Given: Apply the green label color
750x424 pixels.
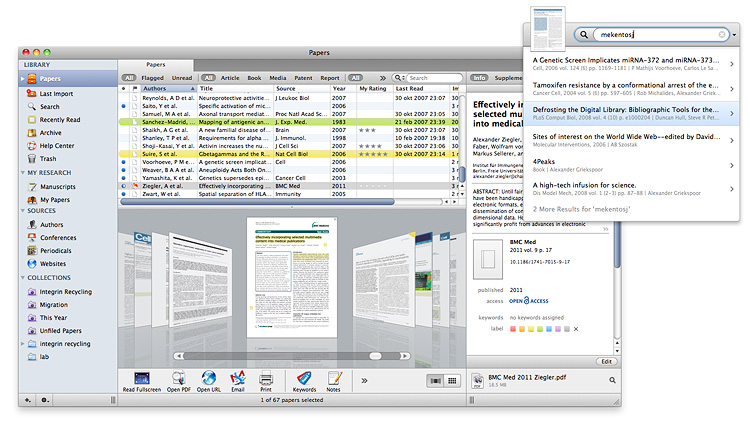Looking at the screenshot, I should pyautogui.click(x=540, y=329).
